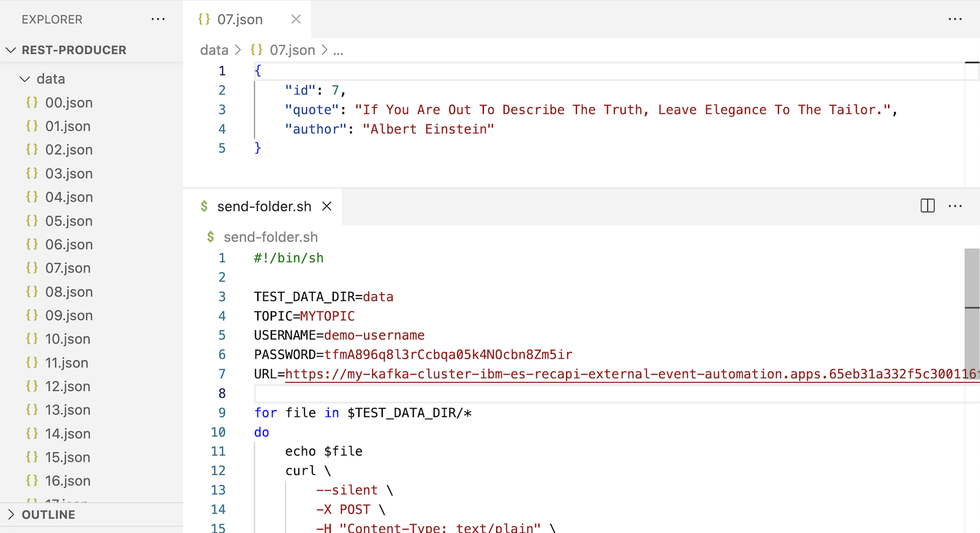Collapse the REST-PRODUCER root folder
Image resolution: width=980 pixels, height=533 pixels.
tap(11, 50)
